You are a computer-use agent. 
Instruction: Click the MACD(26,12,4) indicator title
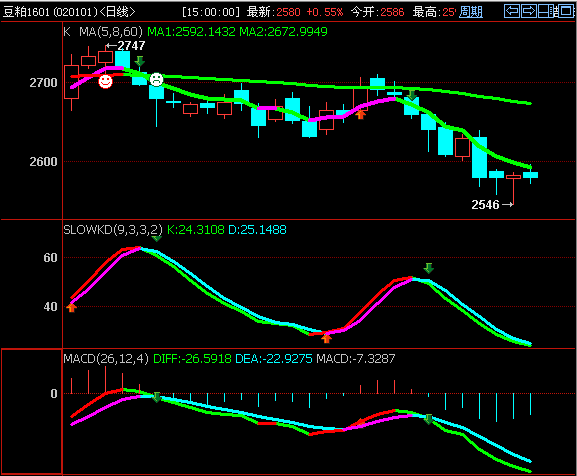click(106, 359)
